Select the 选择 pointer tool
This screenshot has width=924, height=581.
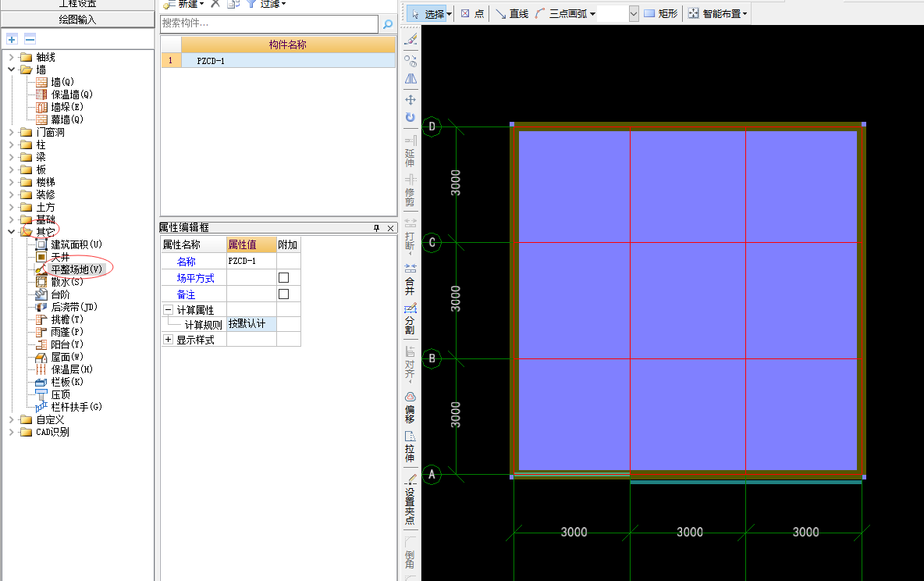(x=427, y=13)
